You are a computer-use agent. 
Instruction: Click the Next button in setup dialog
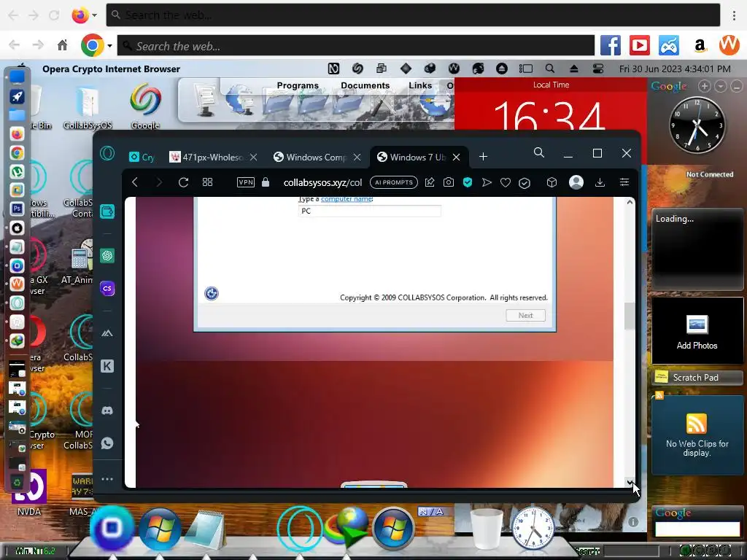click(x=525, y=315)
